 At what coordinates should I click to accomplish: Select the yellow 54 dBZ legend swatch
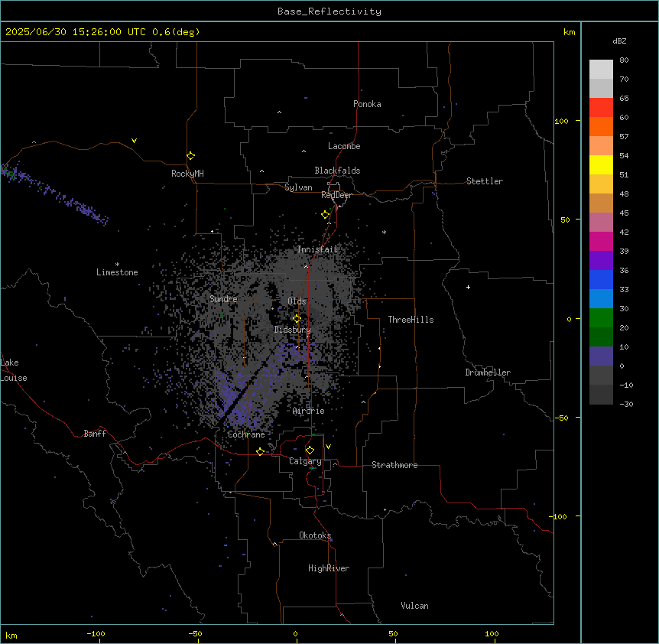601,164
